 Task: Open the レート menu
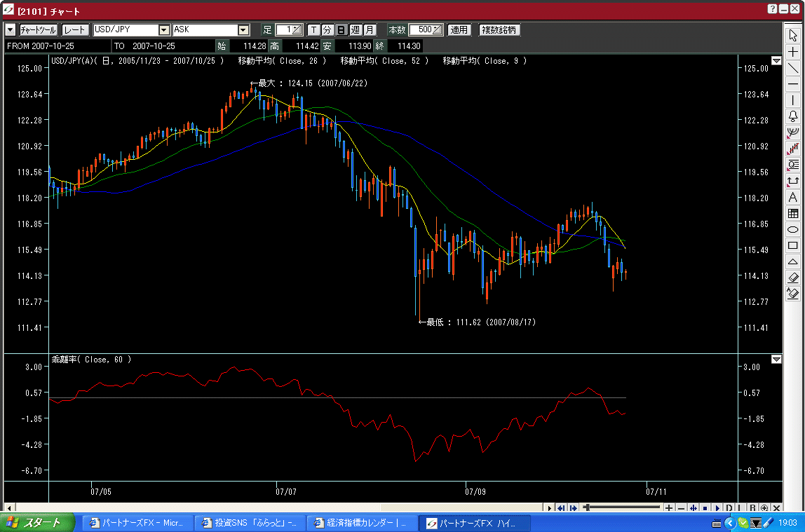tap(75, 30)
